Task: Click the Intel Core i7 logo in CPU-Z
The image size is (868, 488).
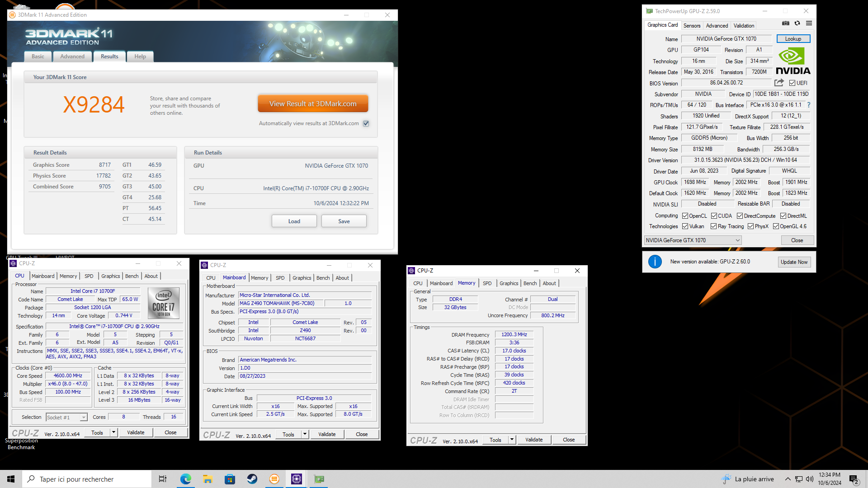Action: coord(164,303)
